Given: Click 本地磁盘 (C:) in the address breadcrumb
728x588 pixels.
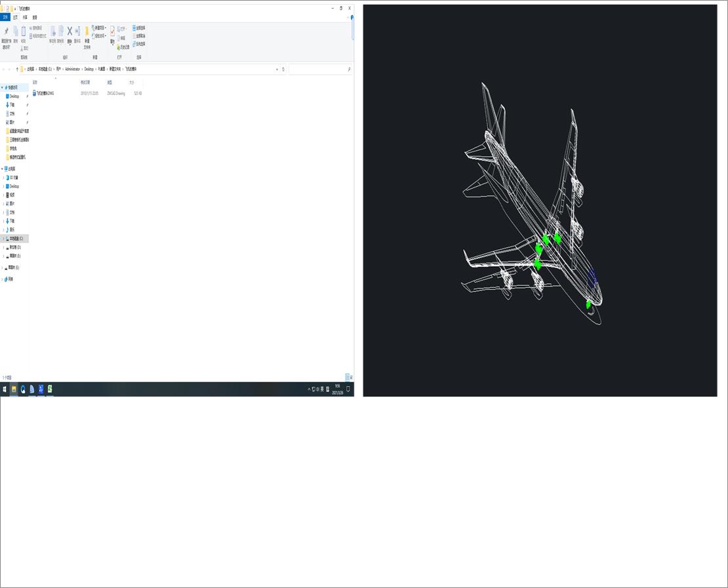Looking at the screenshot, I should point(45,69).
